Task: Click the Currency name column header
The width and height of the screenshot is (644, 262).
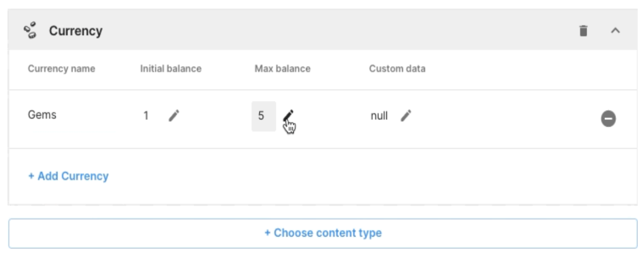Action: click(x=61, y=69)
